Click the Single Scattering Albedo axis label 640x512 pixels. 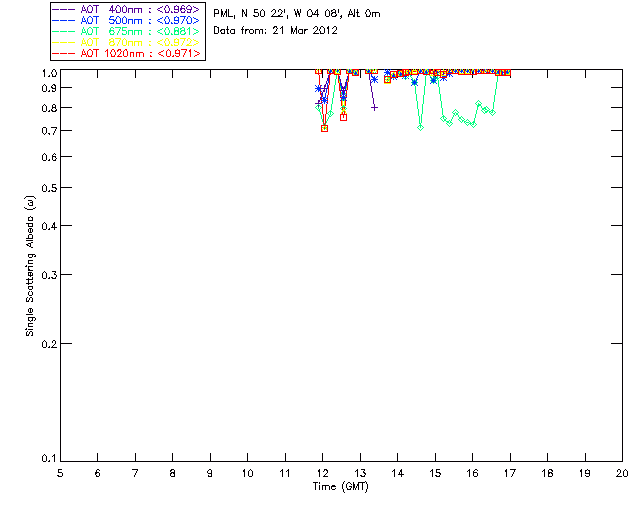click(x=30, y=266)
